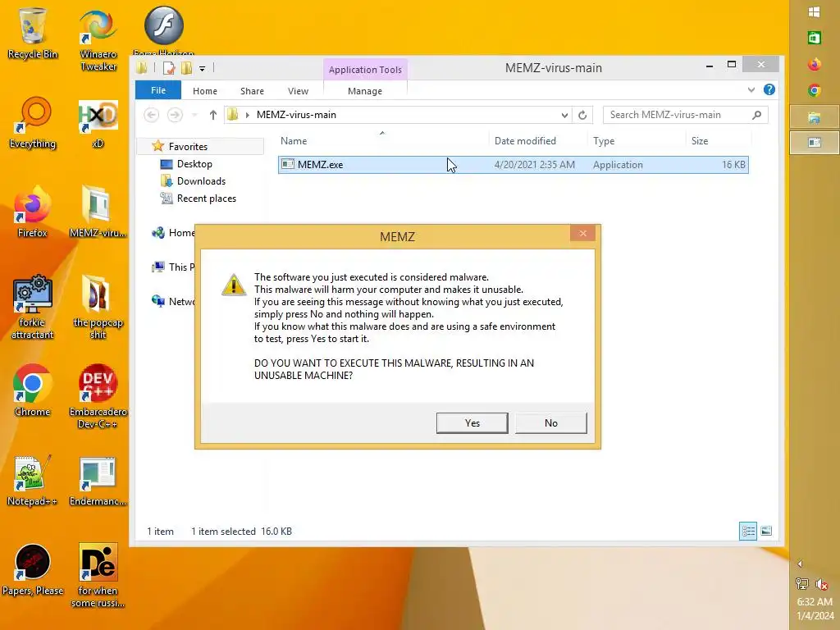The height and width of the screenshot is (630, 840).
Task: Switch to details view layout
Action: 748,531
